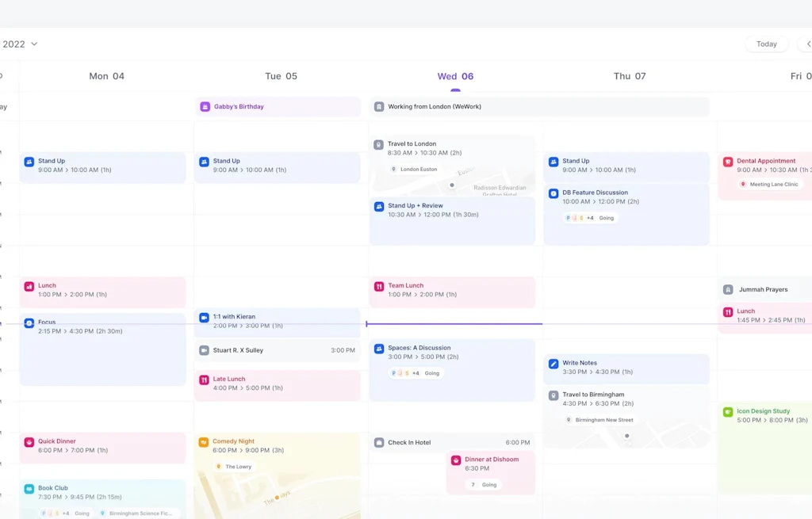Click Monday Lunch icon
This screenshot has width=812, height=519.
pyautogui.click(x=29, y=286)
